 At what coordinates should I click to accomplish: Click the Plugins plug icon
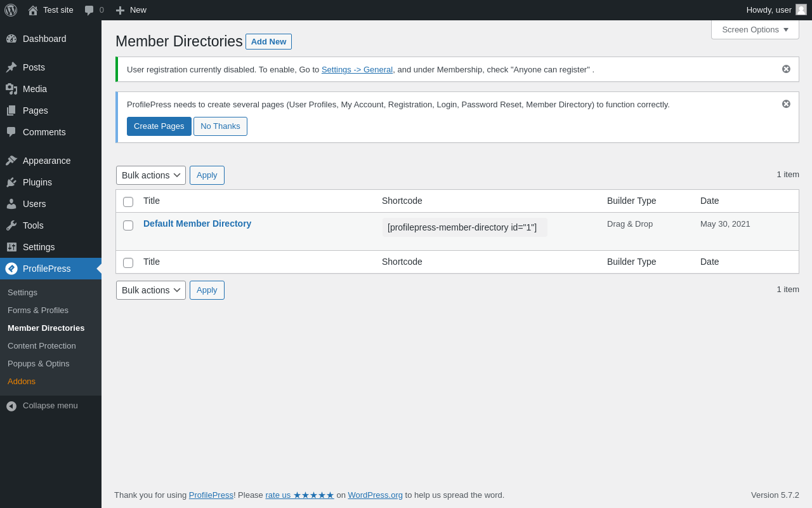click(x=11, y=182)
